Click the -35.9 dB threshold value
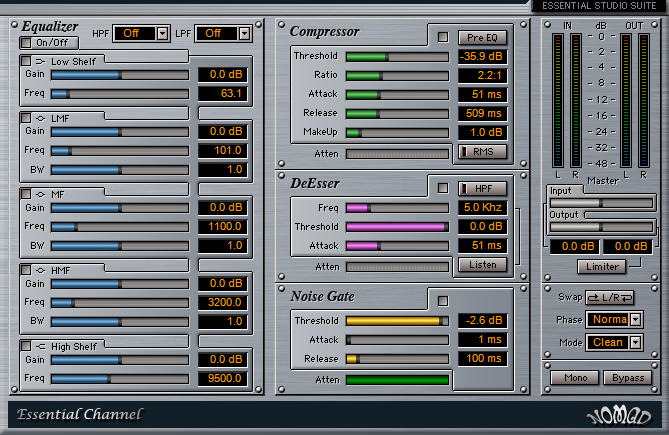The height and width of the screenshot is (435, 669). click(x=483, y=56)
